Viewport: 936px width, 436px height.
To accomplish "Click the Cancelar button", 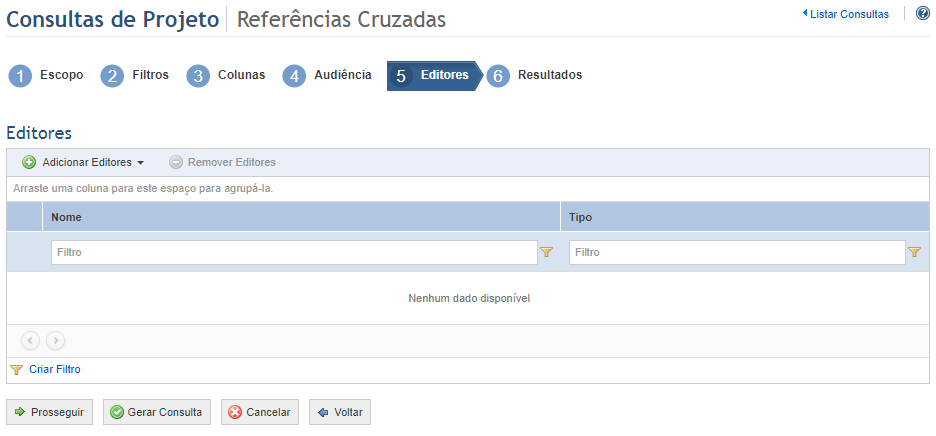I will coord(260,412).
